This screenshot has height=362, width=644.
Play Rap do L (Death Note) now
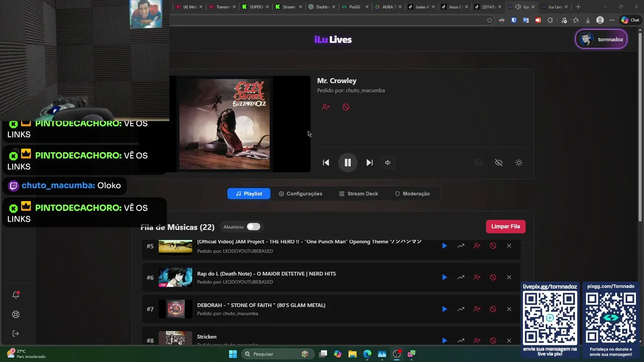pyautogui.click(x=444, y=277)
